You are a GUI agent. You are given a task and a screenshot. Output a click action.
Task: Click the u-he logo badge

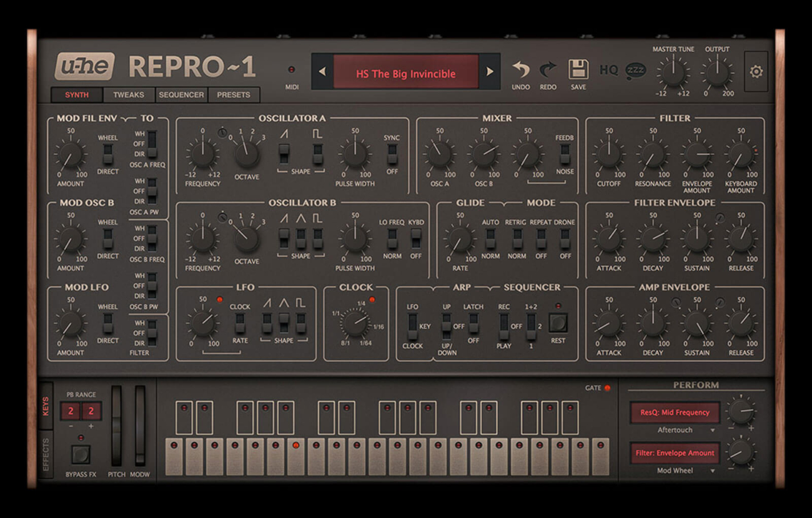tap(84, 66)
